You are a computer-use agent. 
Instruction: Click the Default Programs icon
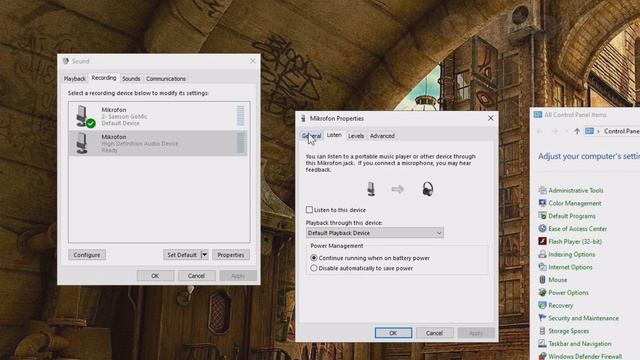coord(542,216)
